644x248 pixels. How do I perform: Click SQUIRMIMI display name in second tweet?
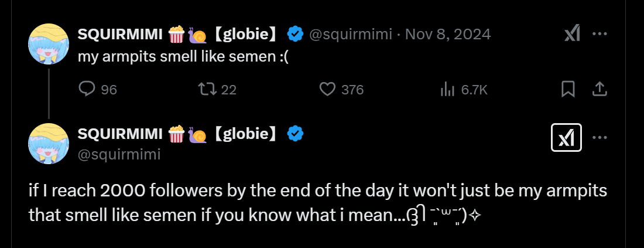(120, 134)
